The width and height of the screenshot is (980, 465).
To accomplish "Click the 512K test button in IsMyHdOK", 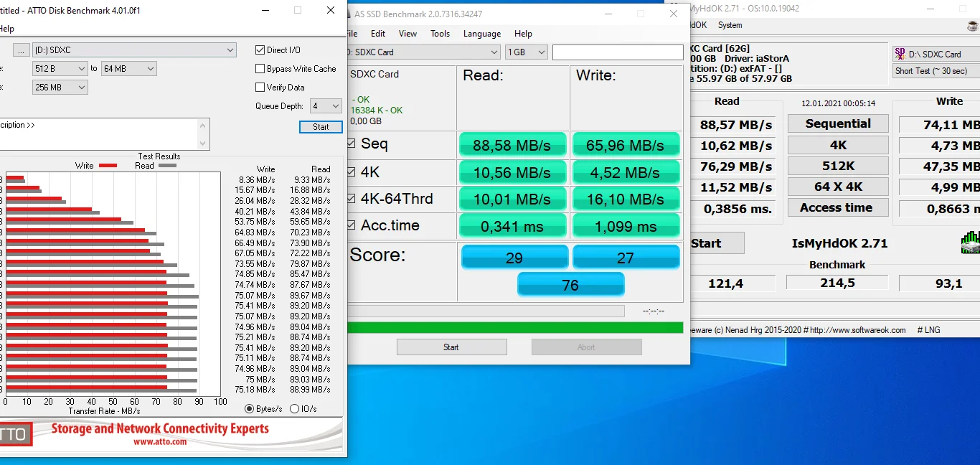I will pyautogui.click(x=838, y=166).
